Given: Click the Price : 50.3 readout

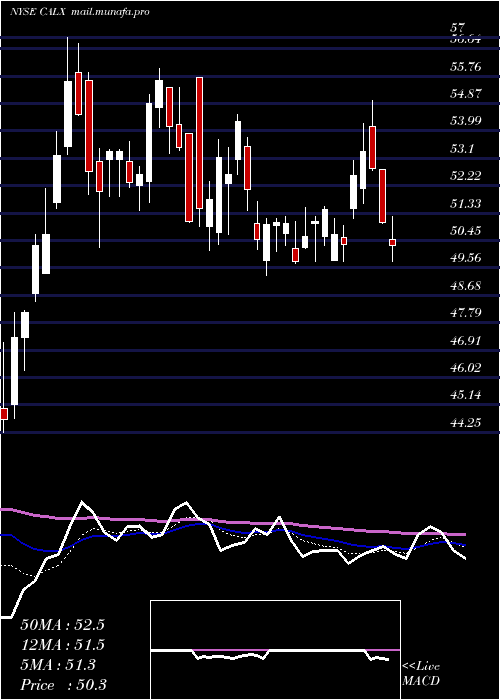Looking at the screenshot, I should point(63,685).
